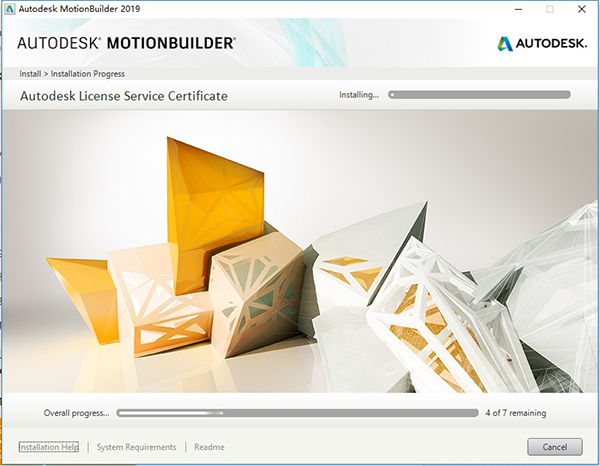Open the System Requirements link
Viewport: 600px width, 466px height.
136,447
